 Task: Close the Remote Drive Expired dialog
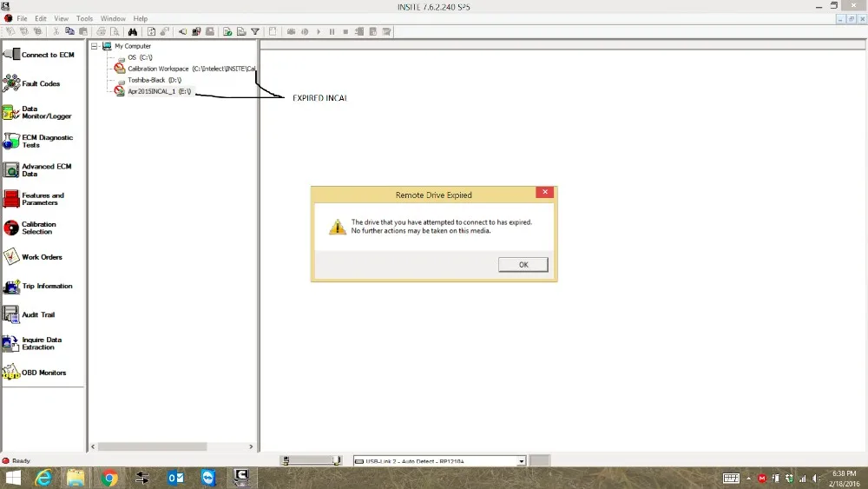tap(545, 192)
